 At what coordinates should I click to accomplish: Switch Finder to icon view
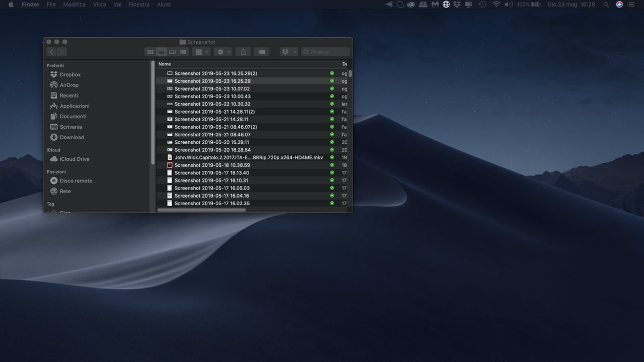[x=150, y=52]
